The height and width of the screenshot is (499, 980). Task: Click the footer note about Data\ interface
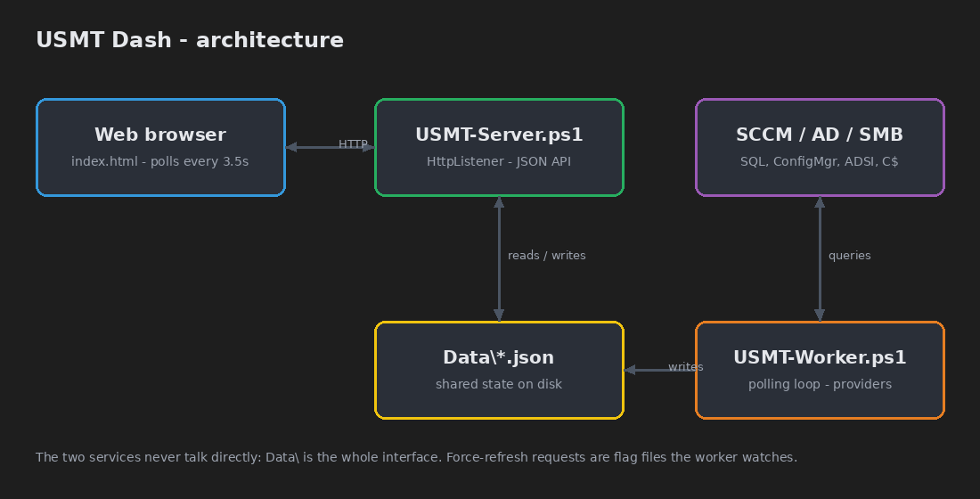(x=416, y=457)
